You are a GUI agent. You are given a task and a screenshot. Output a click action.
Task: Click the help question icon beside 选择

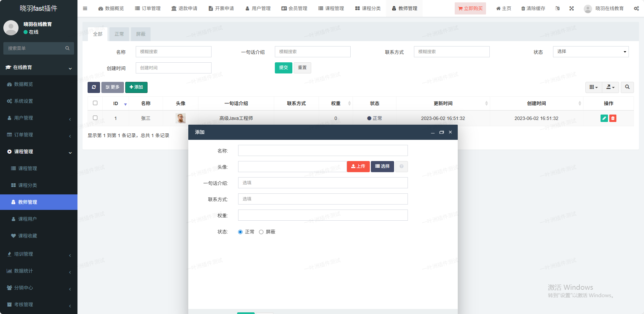[401, 166]
